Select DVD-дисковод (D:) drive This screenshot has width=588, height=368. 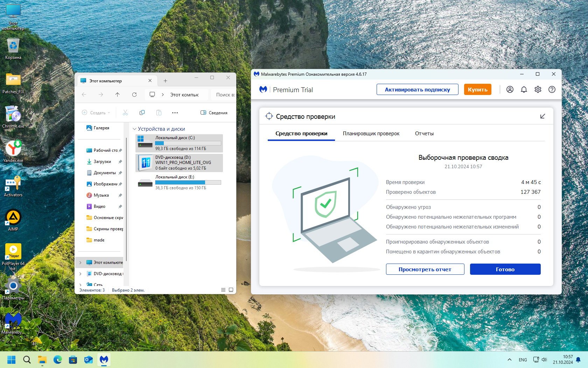pyautogui.click(x=179, y=163)
